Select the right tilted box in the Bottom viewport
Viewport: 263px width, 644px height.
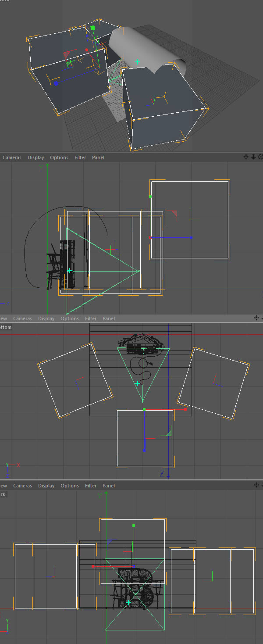213,383
